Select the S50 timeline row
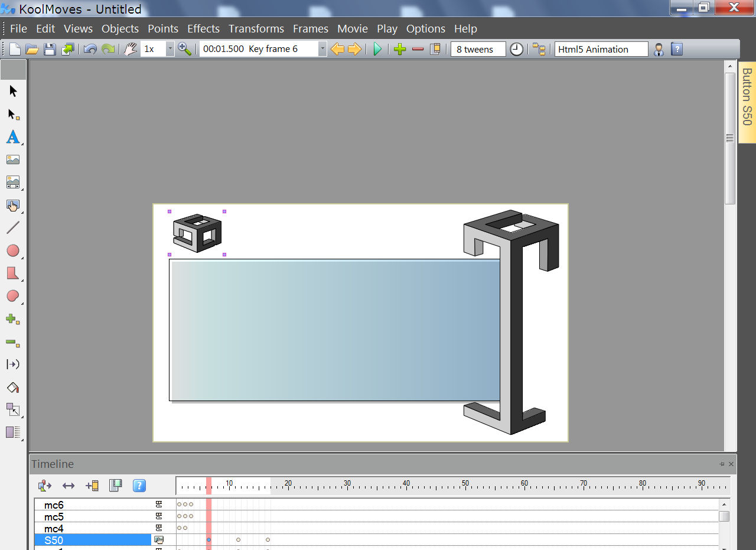The width and height of the screenshot is (756, 550). pos(93,540)
